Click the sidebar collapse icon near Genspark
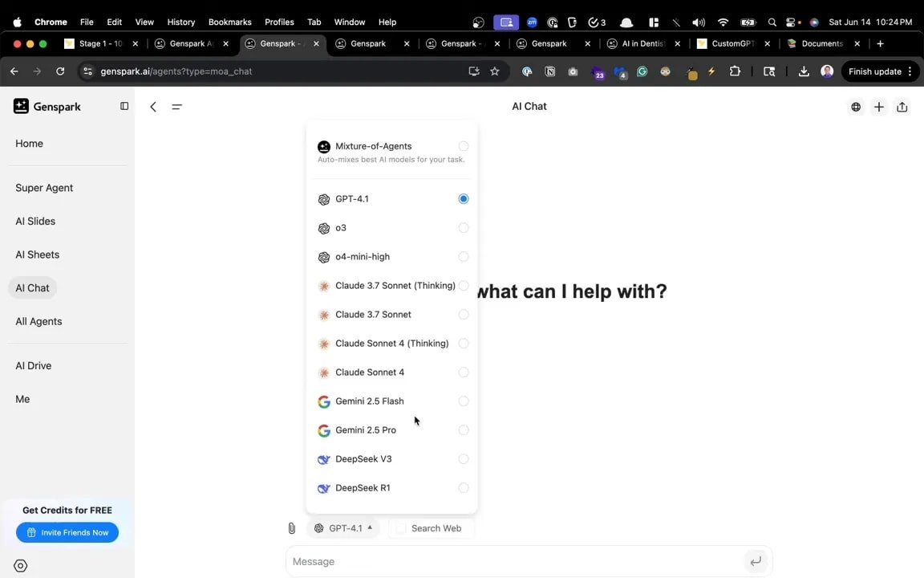The height and width of the screenshot is (578, 924). [x=124, y=105]
